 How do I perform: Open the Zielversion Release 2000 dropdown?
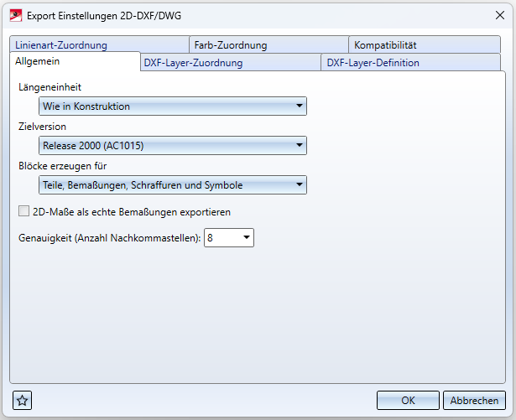173,145
